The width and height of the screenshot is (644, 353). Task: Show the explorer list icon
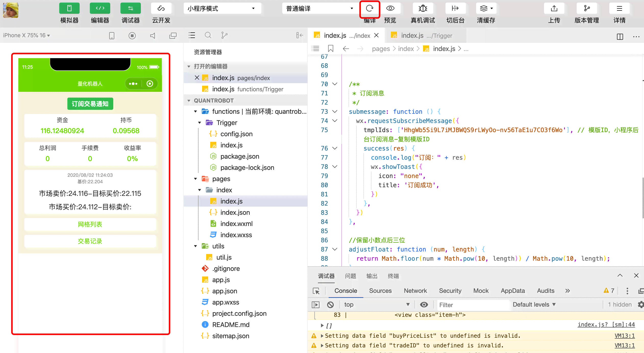192,35
